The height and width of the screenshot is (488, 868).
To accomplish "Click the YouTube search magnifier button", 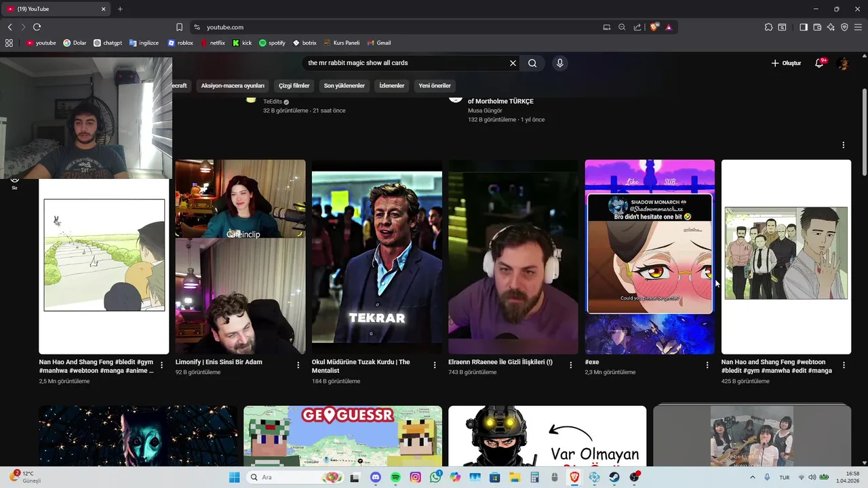I will [532, 63].
